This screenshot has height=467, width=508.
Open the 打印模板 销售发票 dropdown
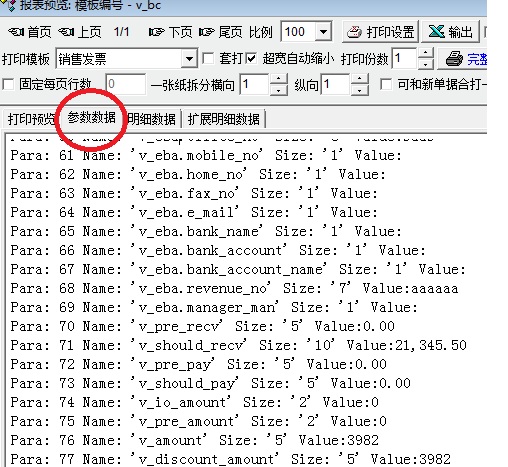coord(189,59)
